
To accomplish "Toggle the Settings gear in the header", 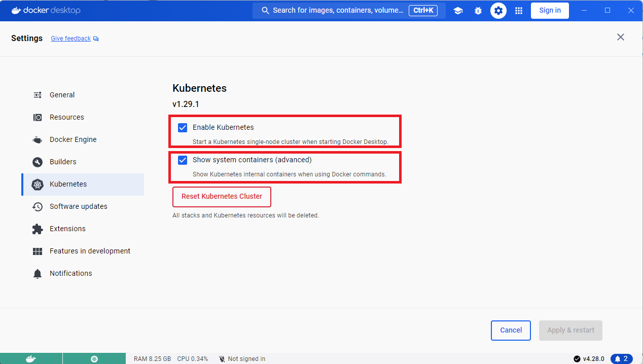I will click(x=498, y=10).
